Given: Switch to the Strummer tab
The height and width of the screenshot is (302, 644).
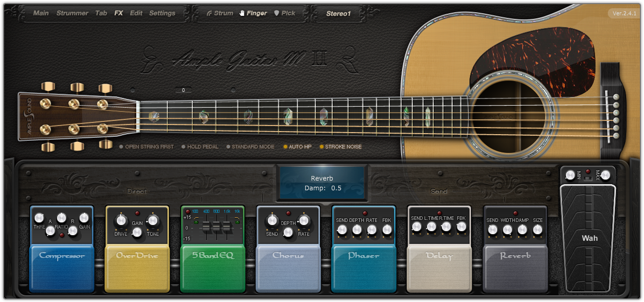Looking at the screenshot, I should 72,13.
